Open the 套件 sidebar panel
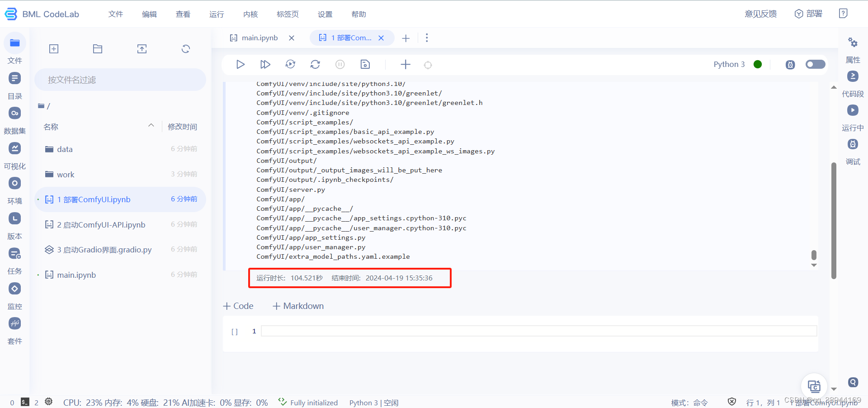The image size is (868, 408). 15,323
